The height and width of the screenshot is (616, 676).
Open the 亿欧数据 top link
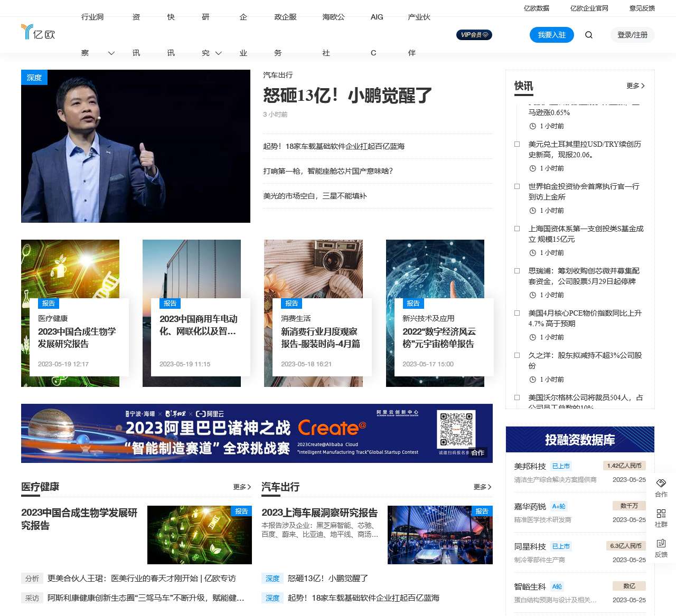click(x=537, y=8)
